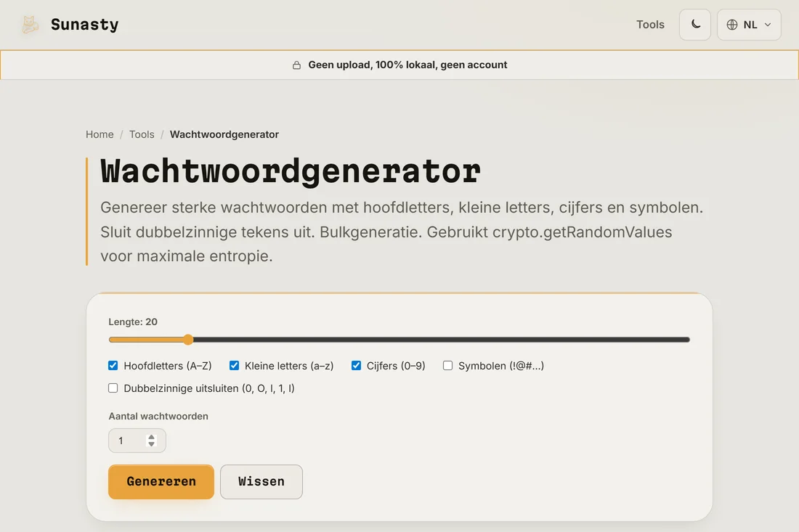Click the 'Lengte: 20' label
The image size is (799, 532).
point(133,322)
